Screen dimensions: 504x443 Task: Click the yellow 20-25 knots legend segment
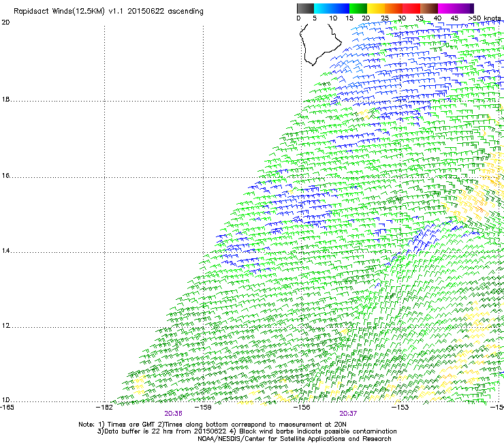376,8
